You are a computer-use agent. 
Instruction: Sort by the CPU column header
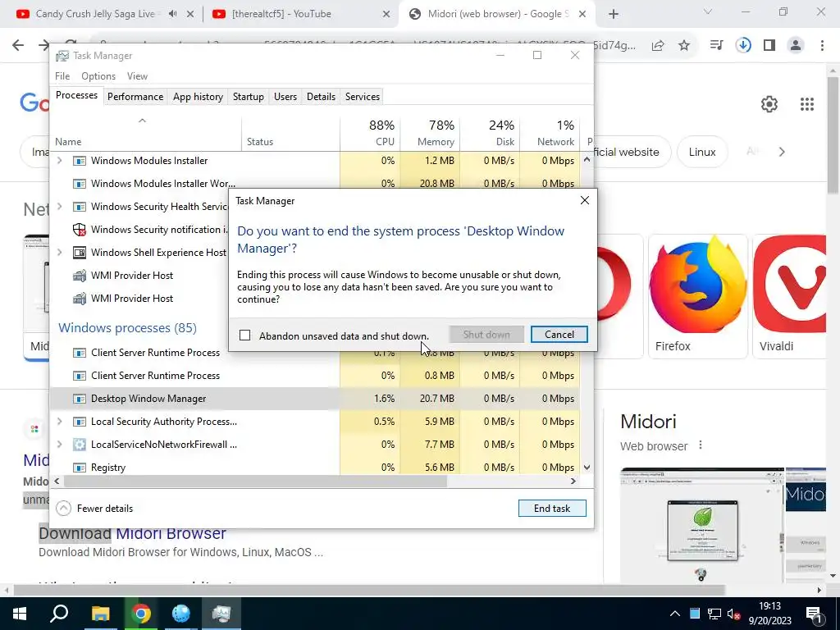[x=370, y=133]
